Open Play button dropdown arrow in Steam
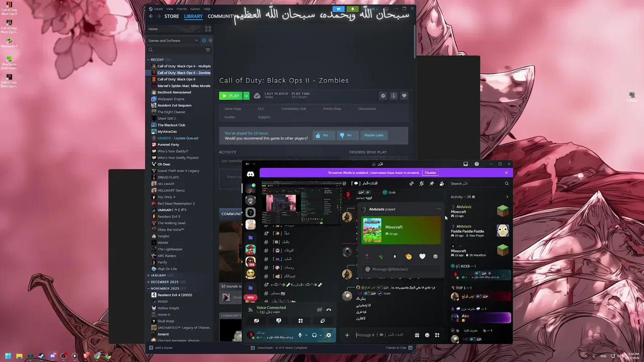Image resolution: width=644 pixels, height=362 pixels. (246, 96)
